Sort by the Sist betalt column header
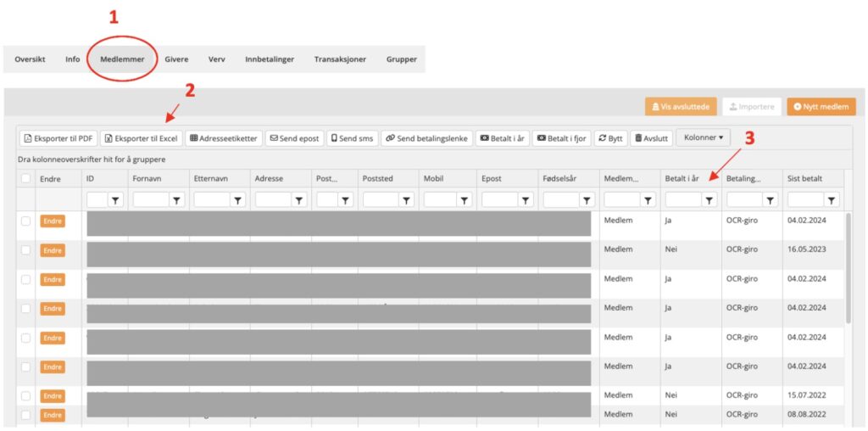868x431 pixels. (805, 179)
